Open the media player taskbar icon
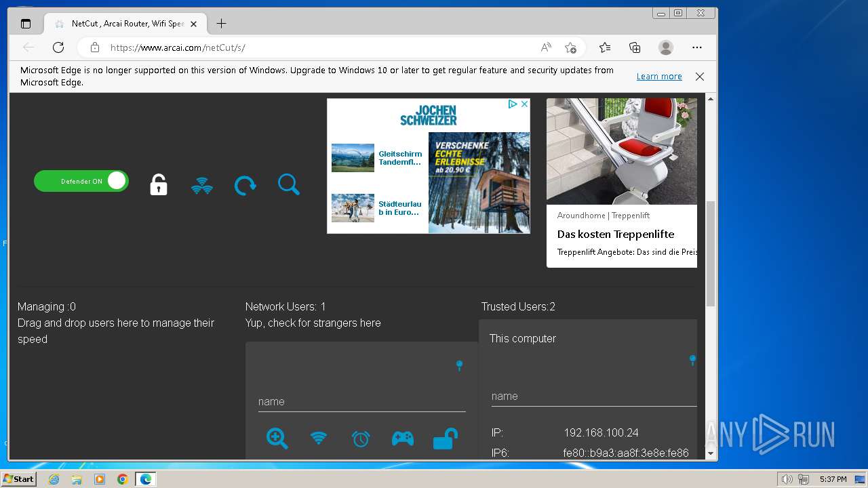Viewport: 868px width, 488px height. [100, 479]
